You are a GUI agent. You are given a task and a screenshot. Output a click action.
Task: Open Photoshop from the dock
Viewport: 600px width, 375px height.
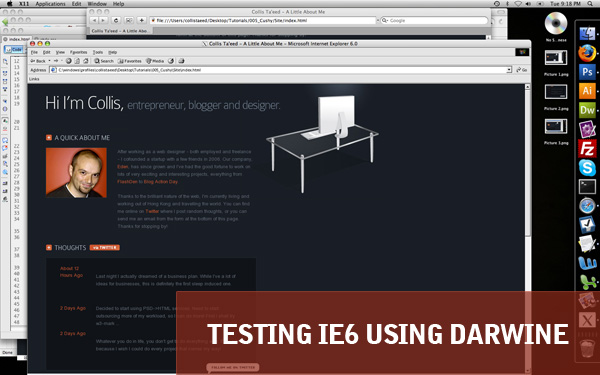tap(587, 72)
